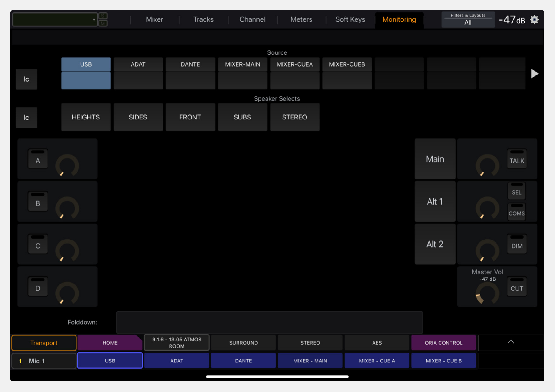Toggle the SEL button

[x=517, y=191]
